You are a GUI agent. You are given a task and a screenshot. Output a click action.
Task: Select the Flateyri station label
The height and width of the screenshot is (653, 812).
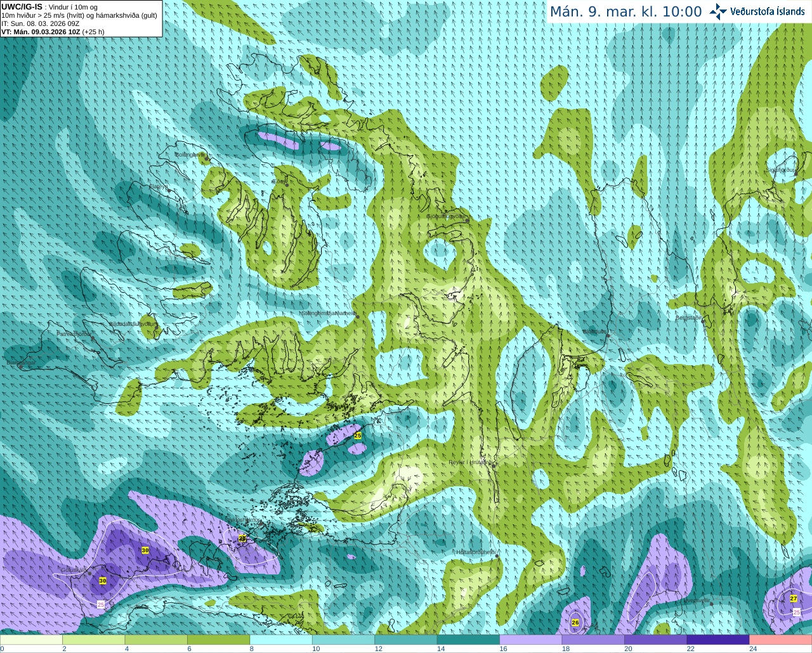(x=158, y=186)
